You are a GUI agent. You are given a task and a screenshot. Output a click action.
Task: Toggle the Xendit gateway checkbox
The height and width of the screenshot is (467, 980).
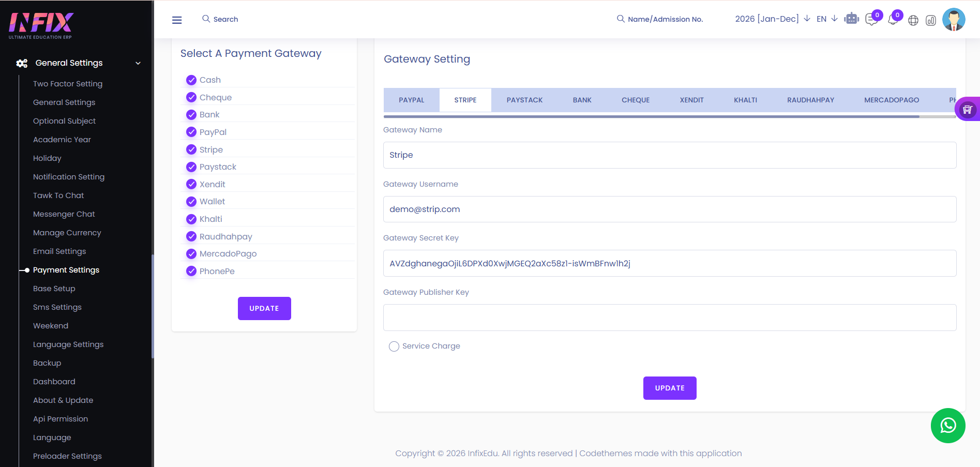[191, 184]
